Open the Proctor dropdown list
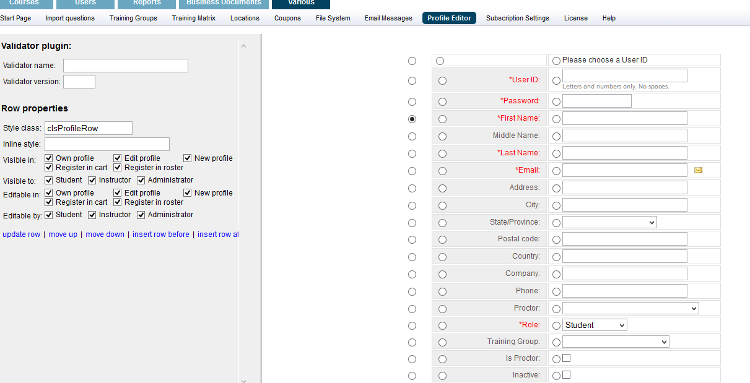The image size is (750, 383). point(630,308)
